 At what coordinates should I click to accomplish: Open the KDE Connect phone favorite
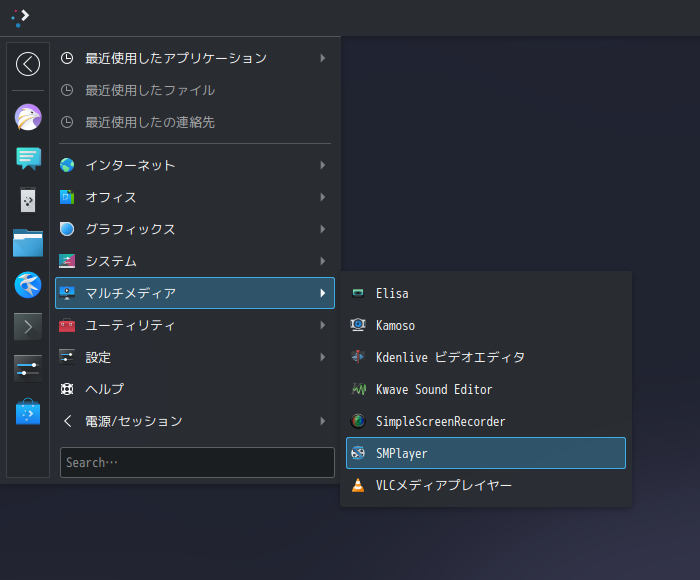(28, 200)
